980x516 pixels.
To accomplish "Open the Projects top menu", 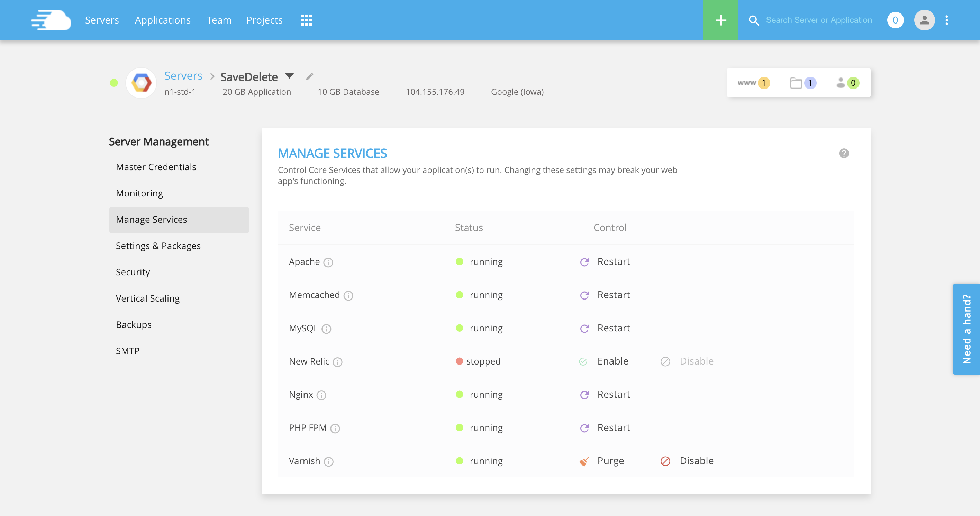I will click(x=264, y=20).
